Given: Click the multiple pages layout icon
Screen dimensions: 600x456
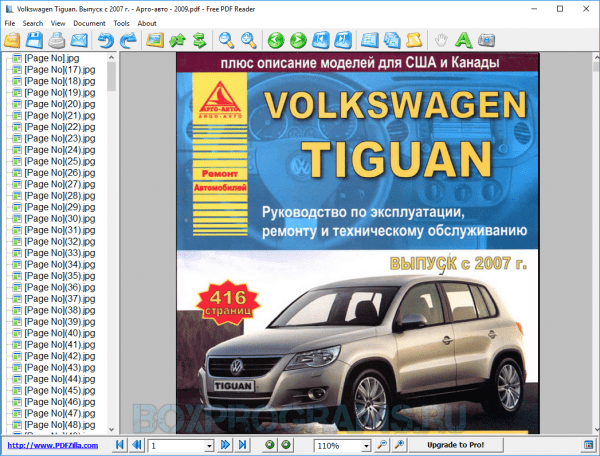Looking at the screenshot, I should coord(392,40).
